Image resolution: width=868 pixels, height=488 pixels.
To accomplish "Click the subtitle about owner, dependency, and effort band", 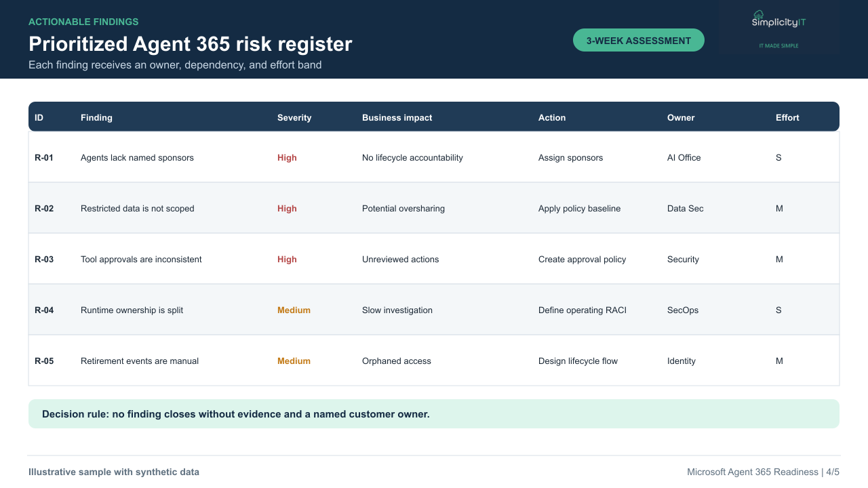I will pyautogui.click(x=175, y=65).
